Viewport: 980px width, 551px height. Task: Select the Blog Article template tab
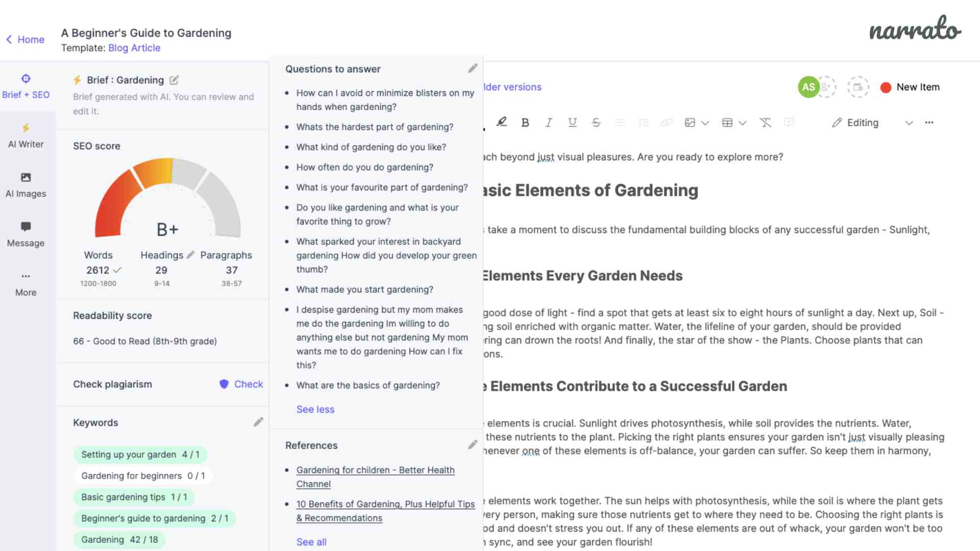pyautogui.click(x=134, y=48)
